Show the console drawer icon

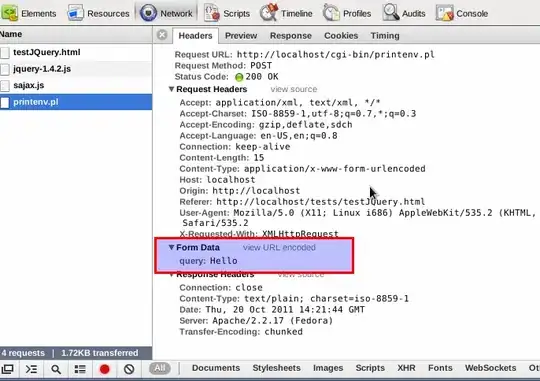click(31, 369)
